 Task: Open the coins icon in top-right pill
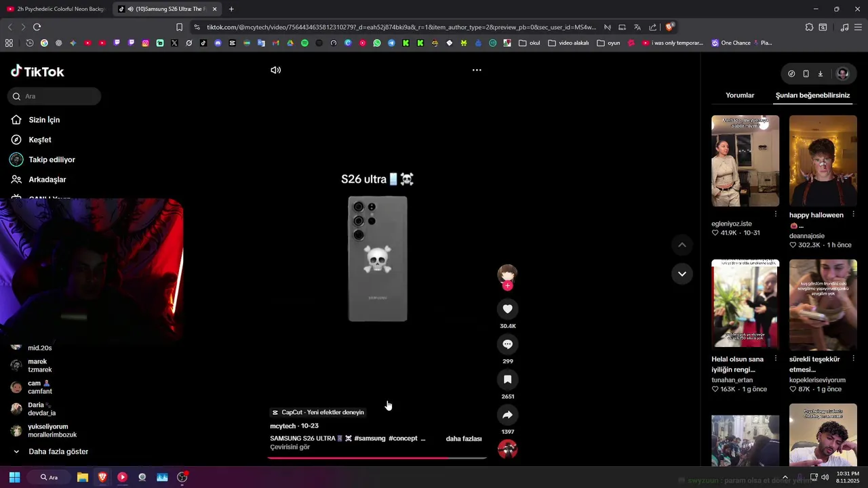click(791, 74)
